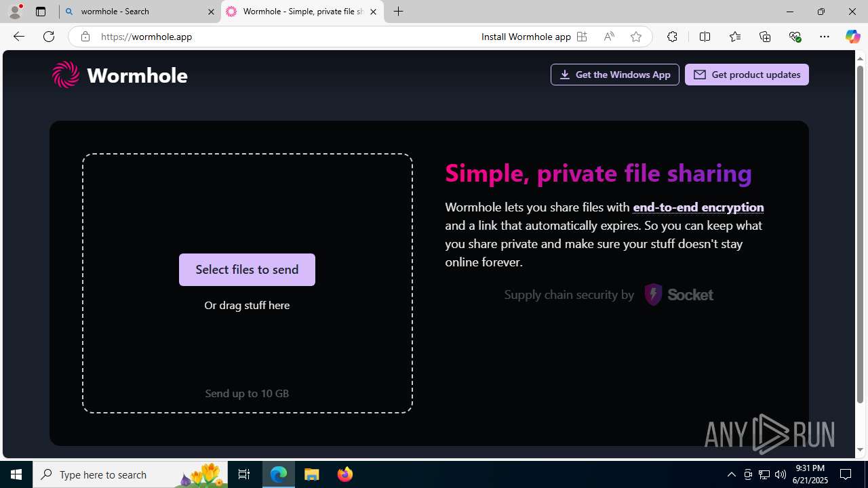
Task: Click the Microsoft Edge taskbar icon
Action: (279, 474)
